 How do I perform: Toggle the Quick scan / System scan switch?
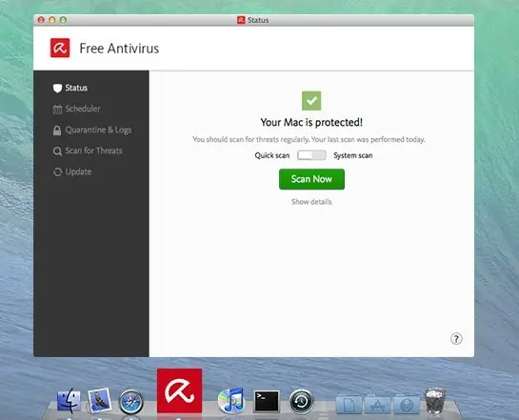pos(311,155)
